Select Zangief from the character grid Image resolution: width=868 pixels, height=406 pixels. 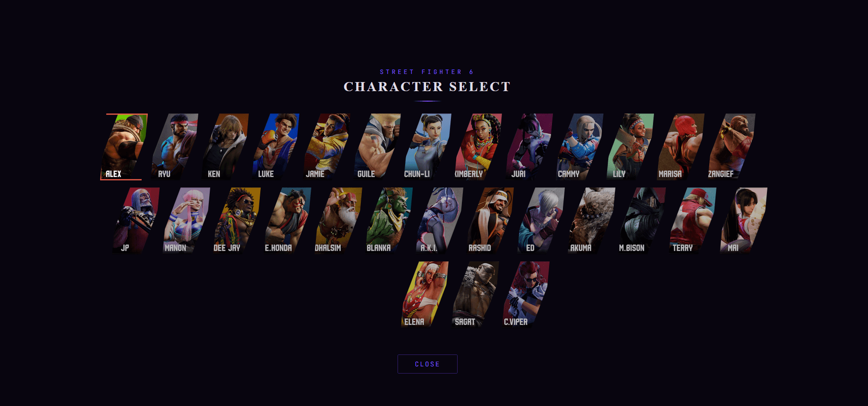pos(732,146)
